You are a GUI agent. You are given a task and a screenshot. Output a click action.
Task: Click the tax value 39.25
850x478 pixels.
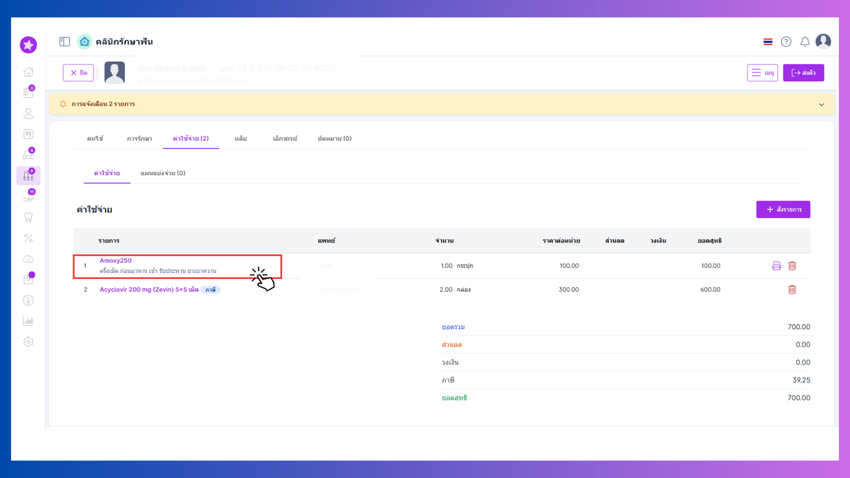(801, 380)
